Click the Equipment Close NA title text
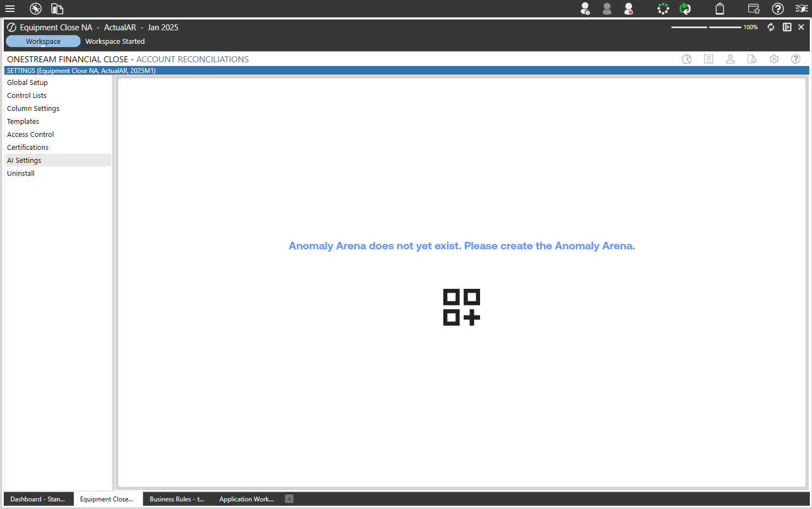Image resolution: width=812 pixels, height=509 pixels. (x=56, y=27)
